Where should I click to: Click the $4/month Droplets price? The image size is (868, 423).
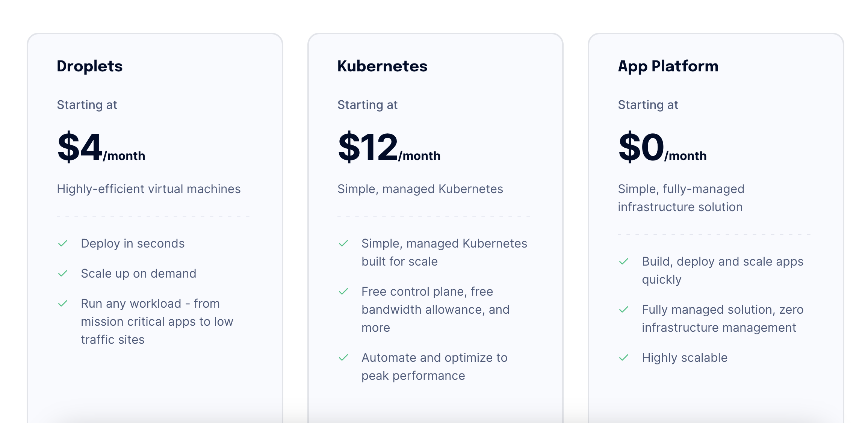pos(101,148)
